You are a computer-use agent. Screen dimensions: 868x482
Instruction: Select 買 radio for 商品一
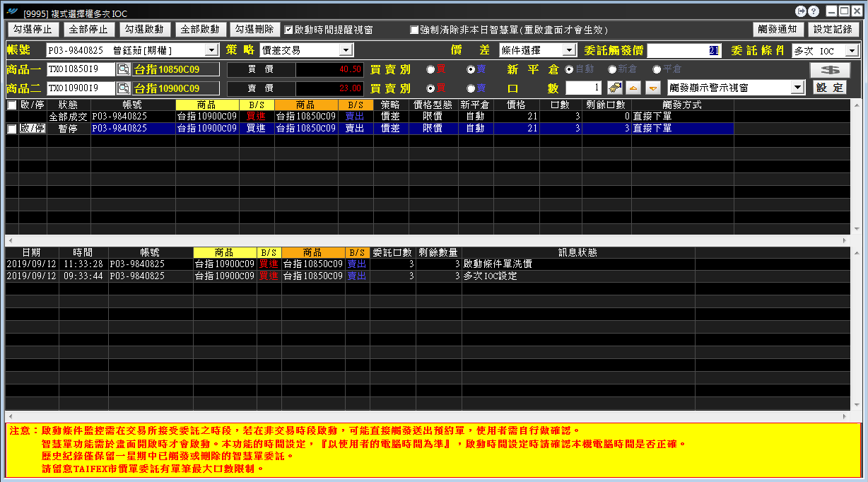[430, 69]
